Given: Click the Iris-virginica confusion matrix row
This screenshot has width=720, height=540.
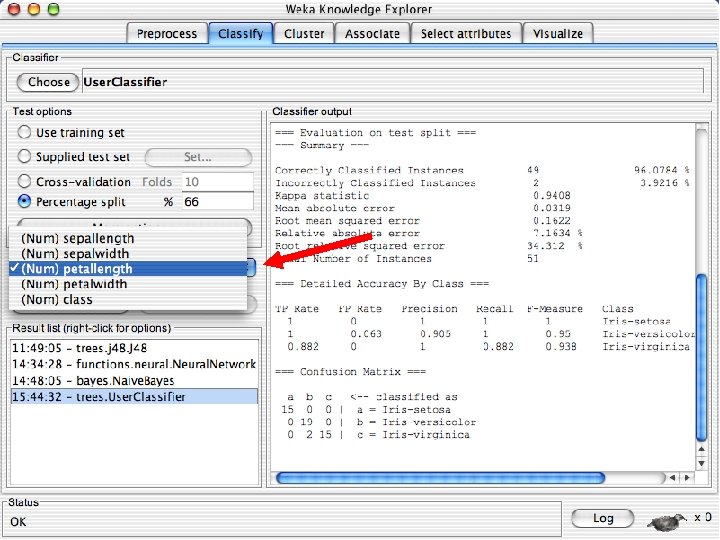Looking at the screenshot, I should coord(377,435).
